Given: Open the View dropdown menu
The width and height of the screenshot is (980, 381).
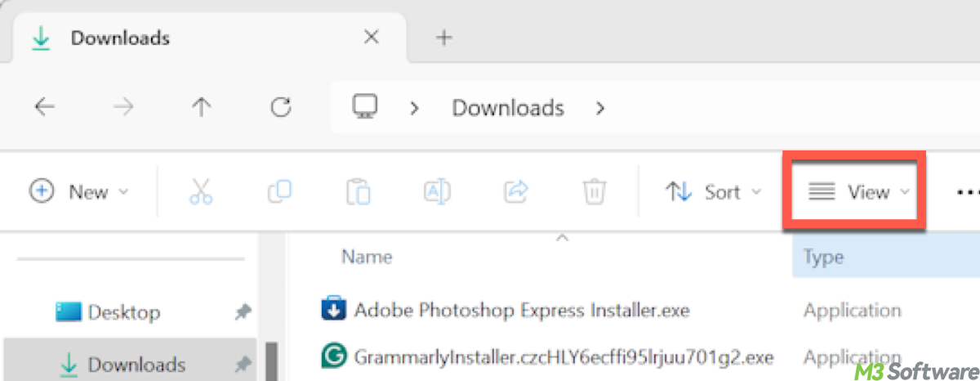Looking at the screenshot, I should pos(857,192).
